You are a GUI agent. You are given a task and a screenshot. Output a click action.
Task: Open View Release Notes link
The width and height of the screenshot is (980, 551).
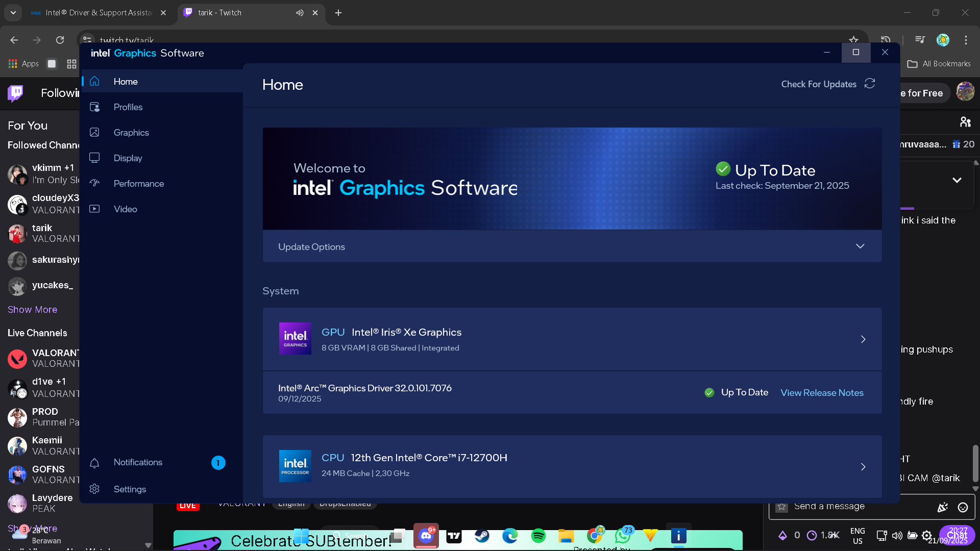coord(822,393)
